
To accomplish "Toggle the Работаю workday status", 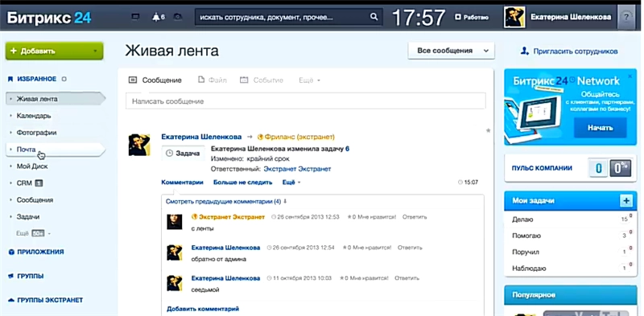I will tap(472, 17).
